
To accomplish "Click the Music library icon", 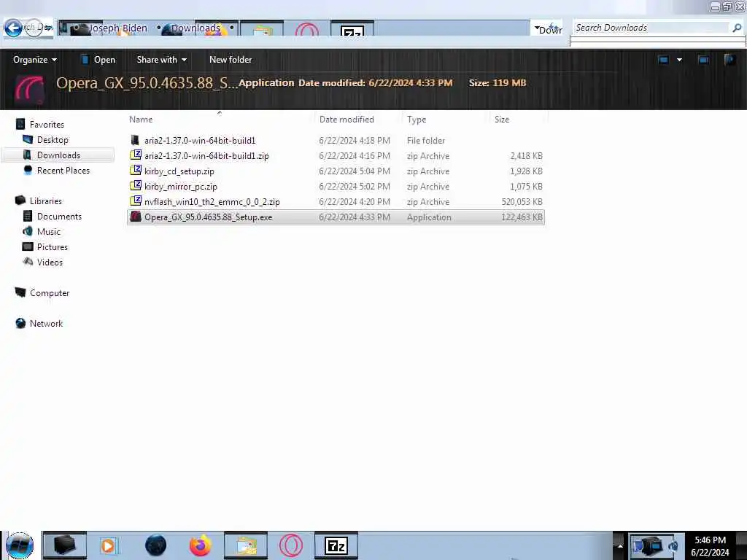I will click(28, 231).
